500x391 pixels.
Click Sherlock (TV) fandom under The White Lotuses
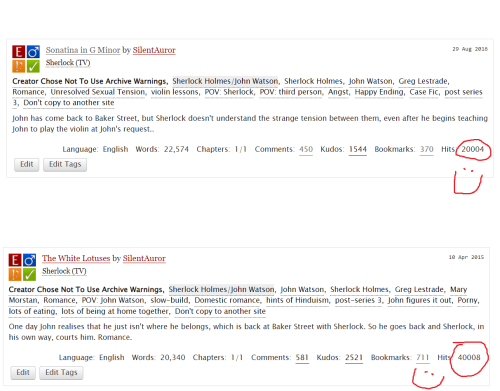64,271
